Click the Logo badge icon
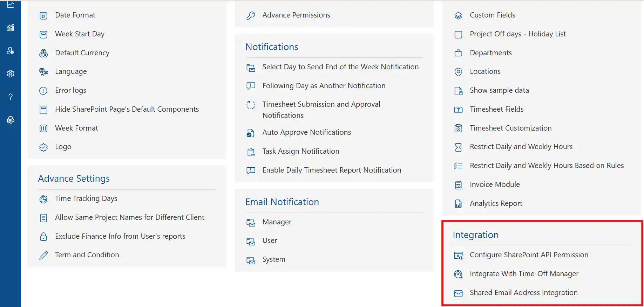Screen dimensions: 644x307 [x=43, y=147]
